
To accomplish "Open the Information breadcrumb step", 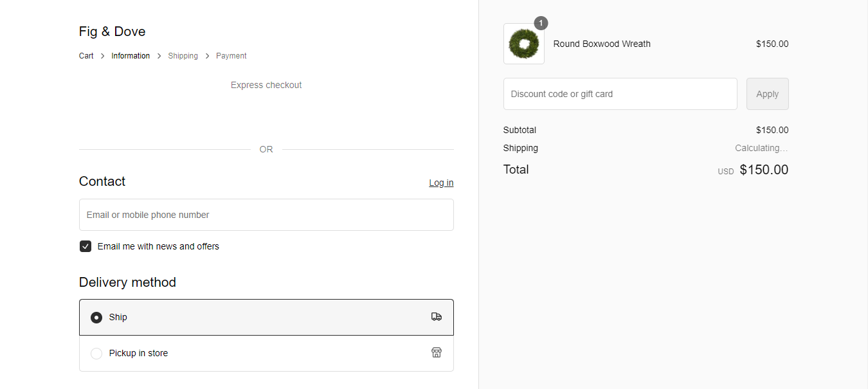I will [131, 56].
